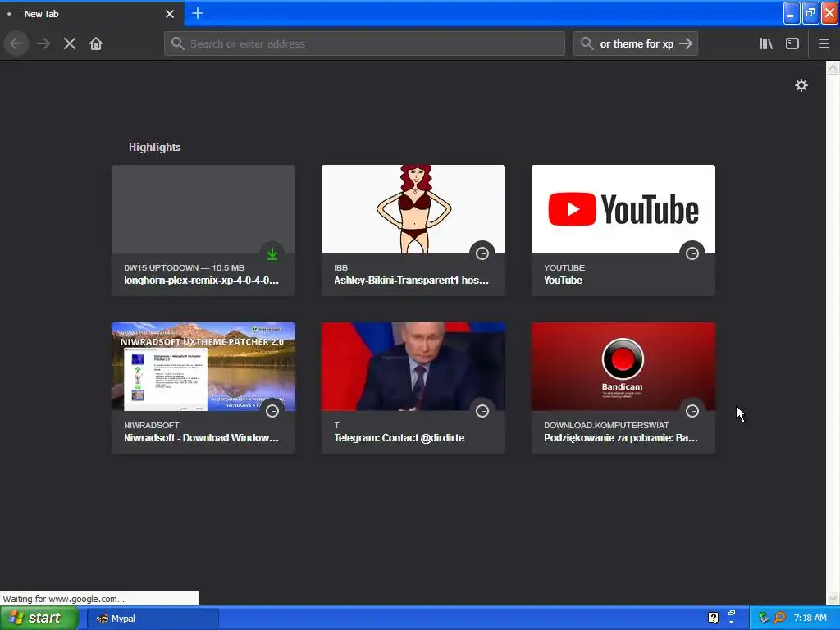The width and height of the screenshot is (840, 630).
Task: Submit search with the go arrow
Action: (686, 44)
